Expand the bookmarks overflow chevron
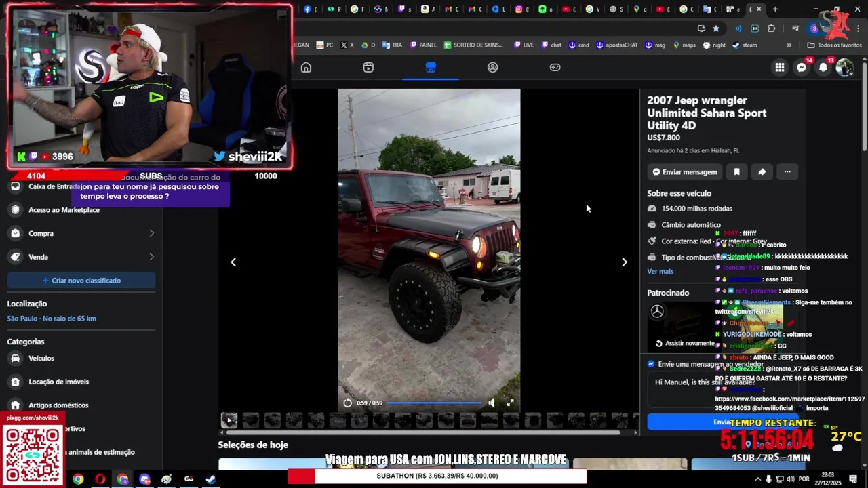This screenshot has width=868, height=488. tap(789, 45)
